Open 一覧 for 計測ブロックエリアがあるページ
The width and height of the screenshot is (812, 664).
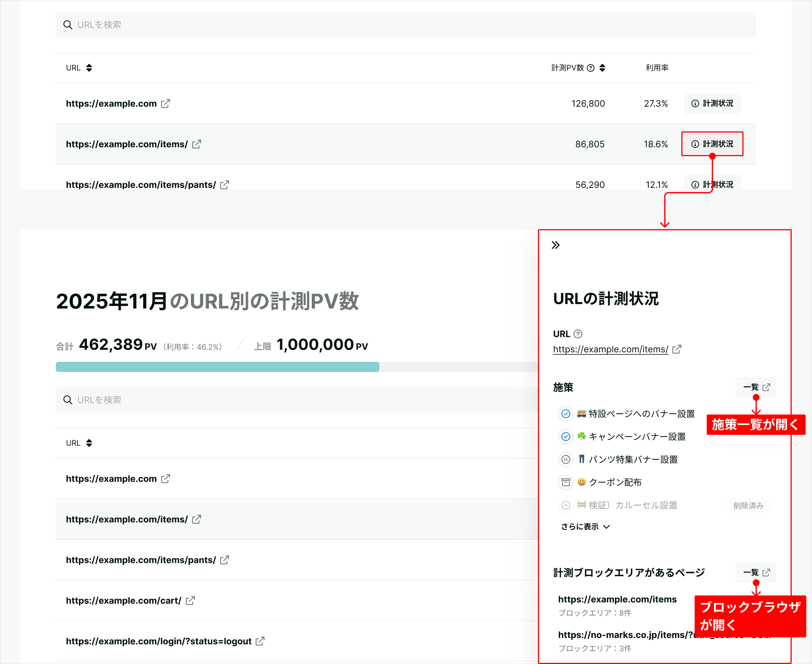pyautogui.click(x=756, y=573)
